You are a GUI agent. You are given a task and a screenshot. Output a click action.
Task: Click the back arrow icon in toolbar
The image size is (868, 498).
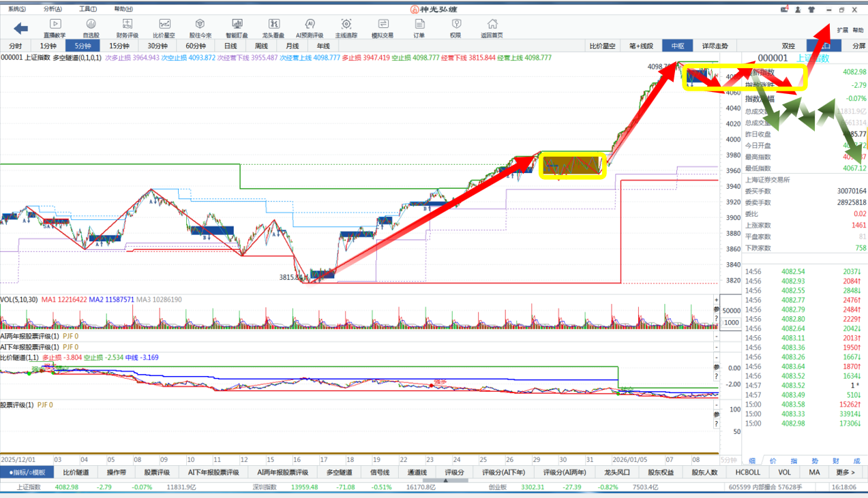[21, 28]
